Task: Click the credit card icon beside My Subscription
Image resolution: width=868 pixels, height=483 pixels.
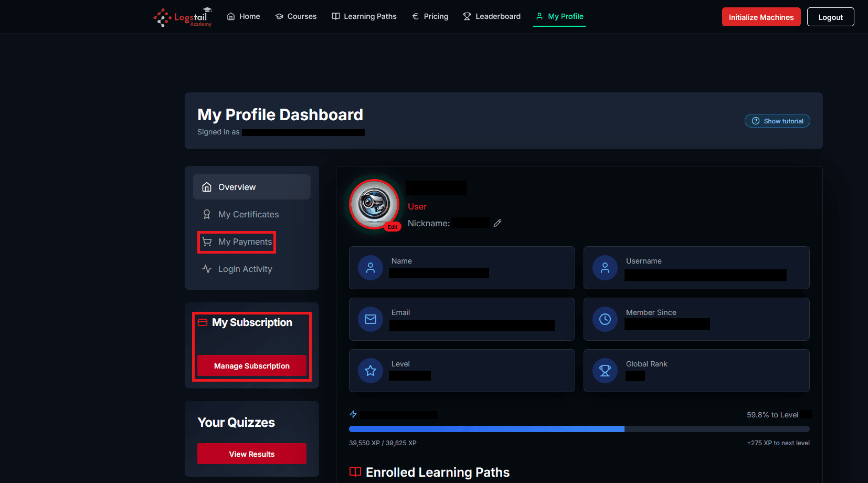Action: 203,322
